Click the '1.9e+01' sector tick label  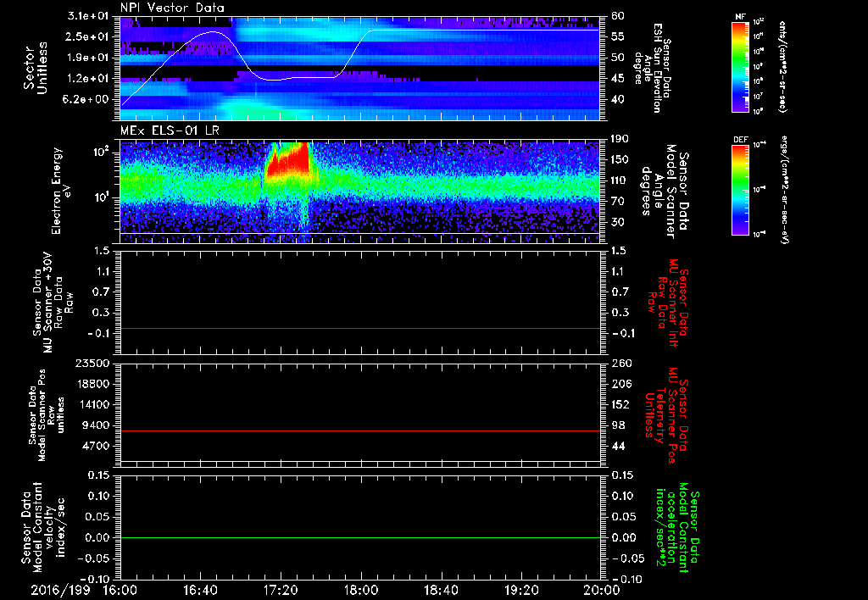click(88, 58)
